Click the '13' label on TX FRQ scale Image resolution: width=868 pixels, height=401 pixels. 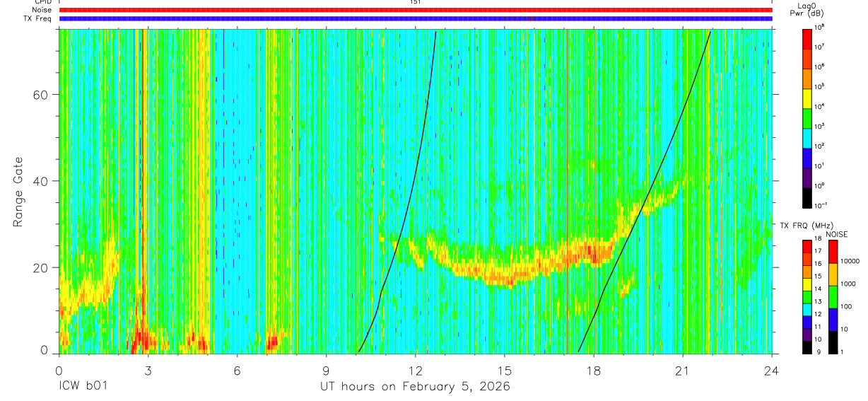coord(819,301)
